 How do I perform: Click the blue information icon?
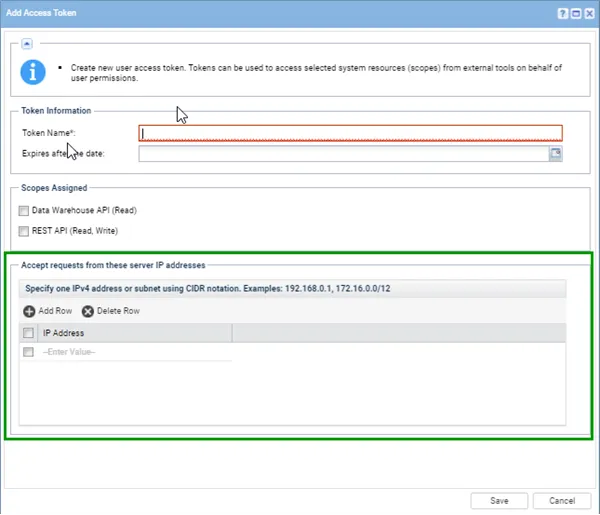pyautogui.click(x=36, y=72)
